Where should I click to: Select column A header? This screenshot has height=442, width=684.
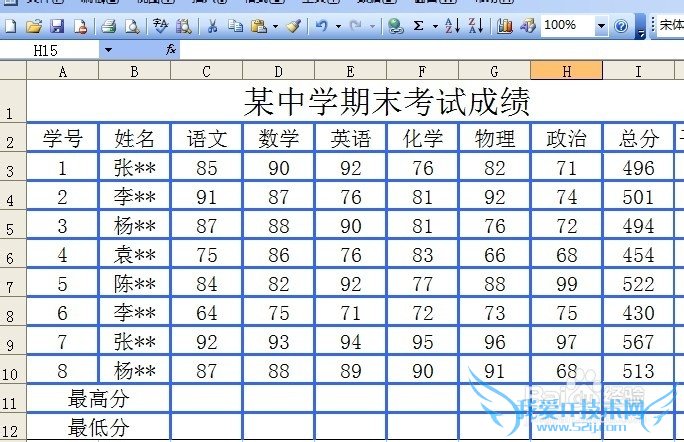(63, 71)
